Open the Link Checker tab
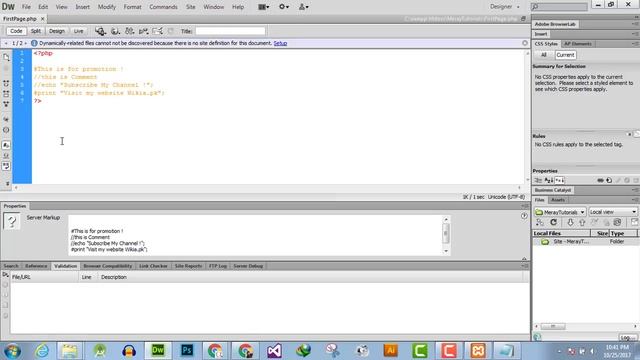This screenshot has width=640, height=360. (153, 266)
